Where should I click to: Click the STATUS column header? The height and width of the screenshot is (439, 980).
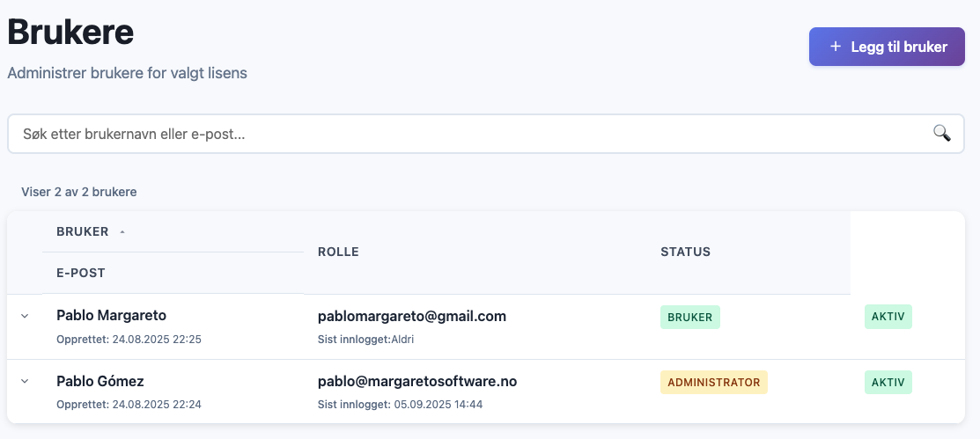click(x=685, y=252)
